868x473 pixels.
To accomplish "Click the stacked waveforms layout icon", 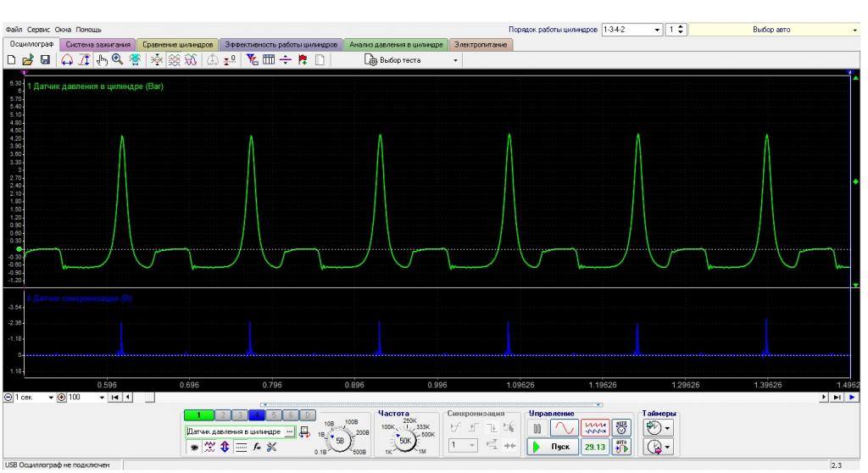I will [x=174, y=60].
